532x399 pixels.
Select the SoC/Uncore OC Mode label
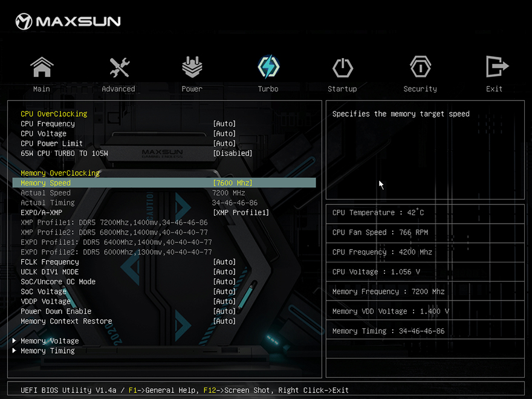58,282
